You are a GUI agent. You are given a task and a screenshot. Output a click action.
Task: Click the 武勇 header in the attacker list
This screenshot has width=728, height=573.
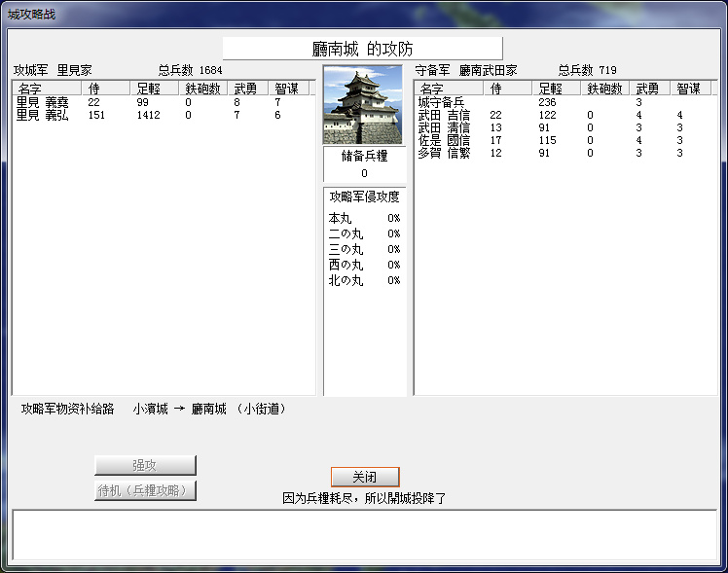tap(248, 89)
